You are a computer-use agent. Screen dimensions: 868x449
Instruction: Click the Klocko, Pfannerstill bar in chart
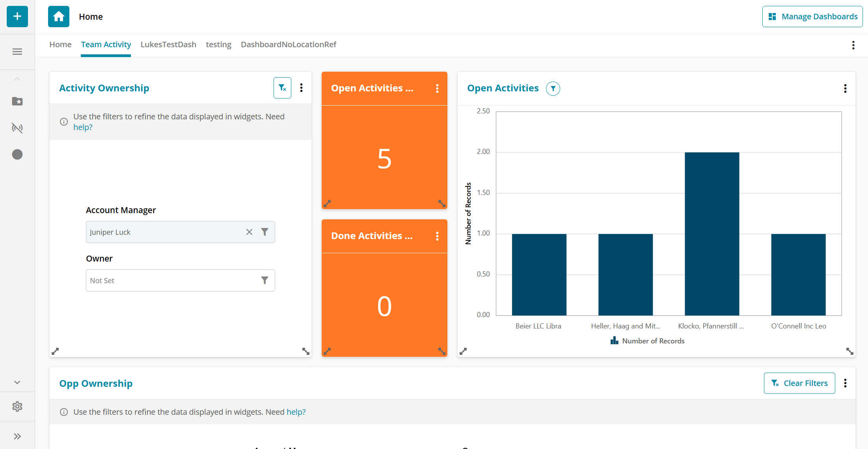click(712, 234)
